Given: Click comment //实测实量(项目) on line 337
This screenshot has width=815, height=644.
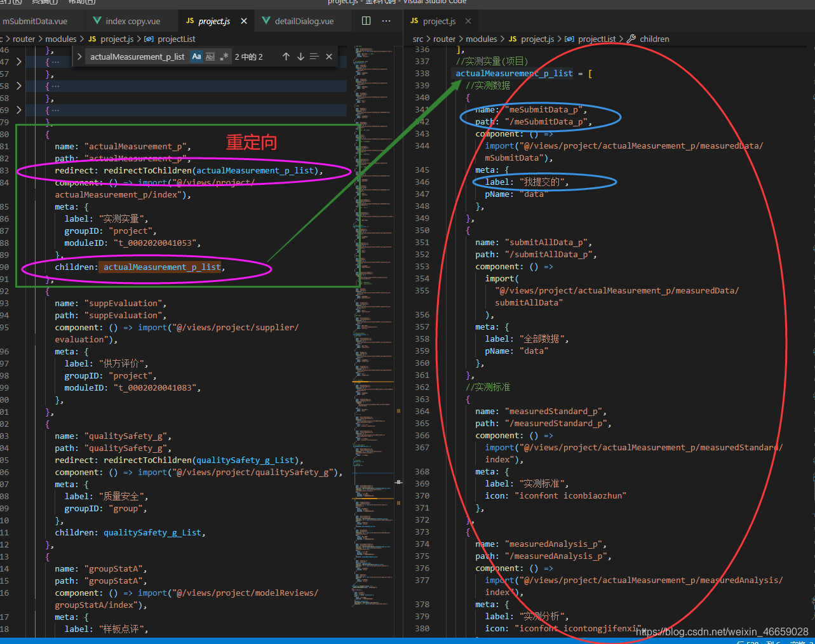Looking at the screenshot, I should [492, 61].
